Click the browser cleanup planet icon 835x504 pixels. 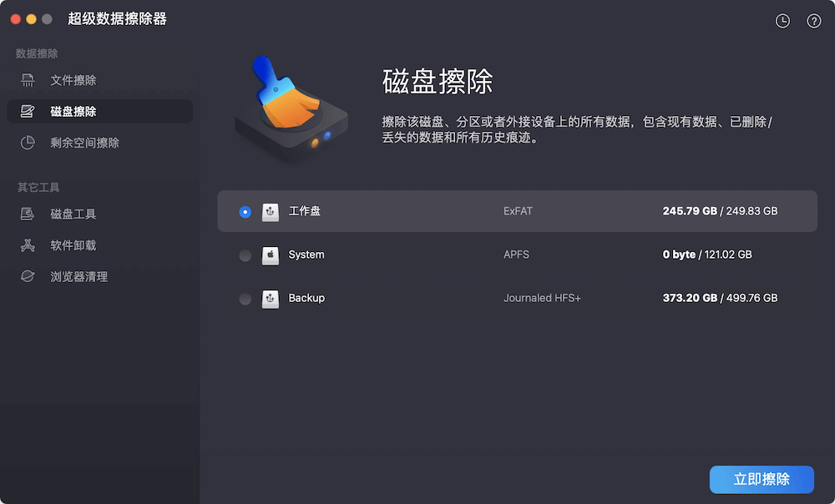pos(28,276)
